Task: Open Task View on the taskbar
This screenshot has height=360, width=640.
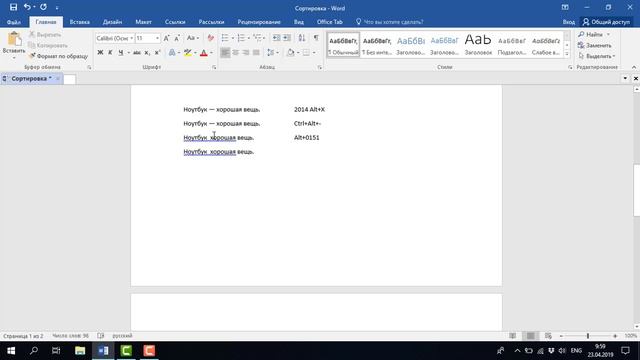Action: click(x=56, y=351)
